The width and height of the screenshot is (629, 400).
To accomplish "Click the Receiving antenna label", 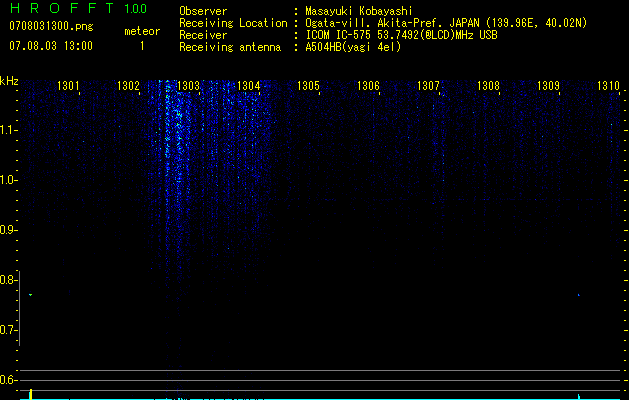I will click(x=230, y=47).
